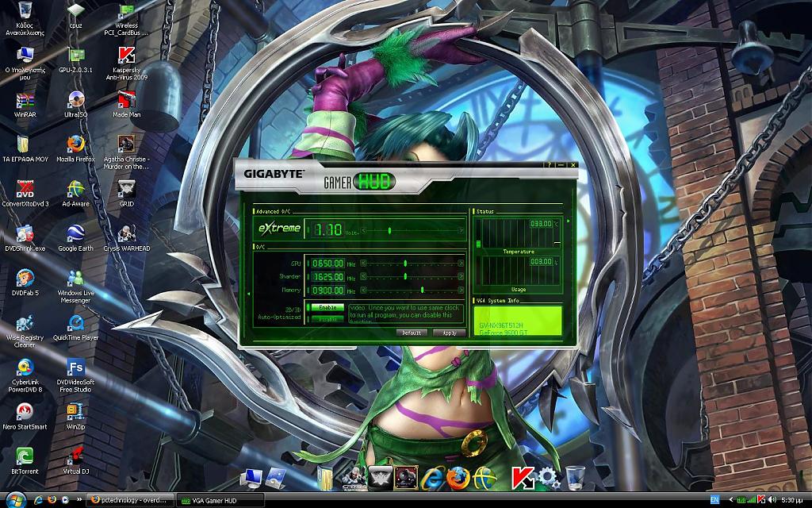Viewport: 812px width, 508px height.
Task: Collapse the left panel using left triangle
Action: (248, 294)
